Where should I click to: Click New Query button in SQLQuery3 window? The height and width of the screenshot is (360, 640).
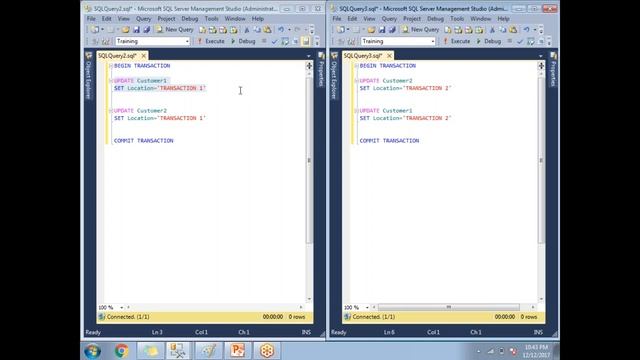(x=420, y=30)
